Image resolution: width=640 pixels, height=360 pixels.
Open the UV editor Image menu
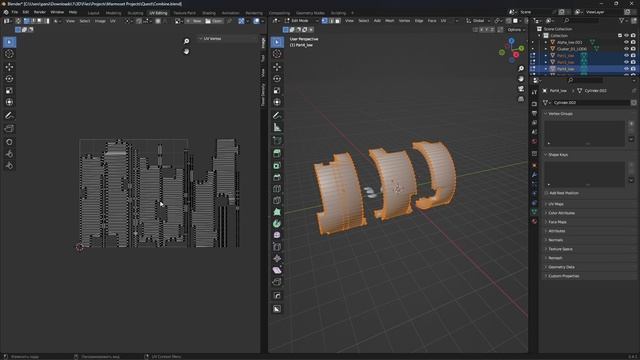(x=100, y=21)
